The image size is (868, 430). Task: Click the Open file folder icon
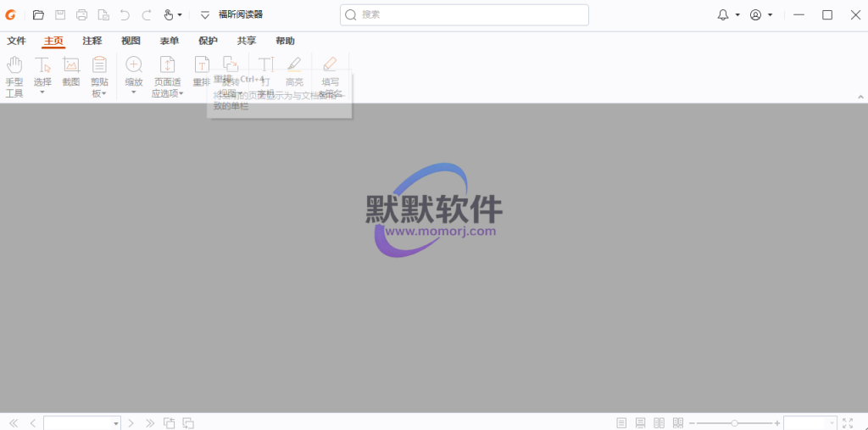(x=38, y=14)
